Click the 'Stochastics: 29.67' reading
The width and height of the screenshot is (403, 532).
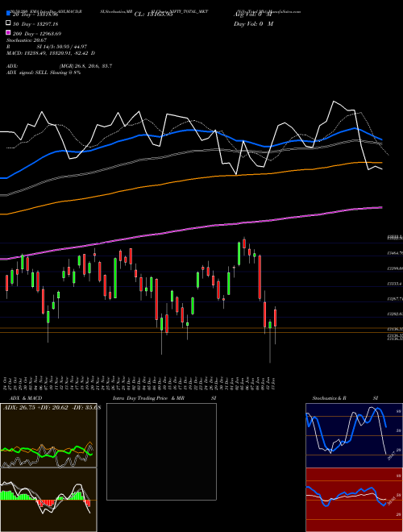[26, 40]
